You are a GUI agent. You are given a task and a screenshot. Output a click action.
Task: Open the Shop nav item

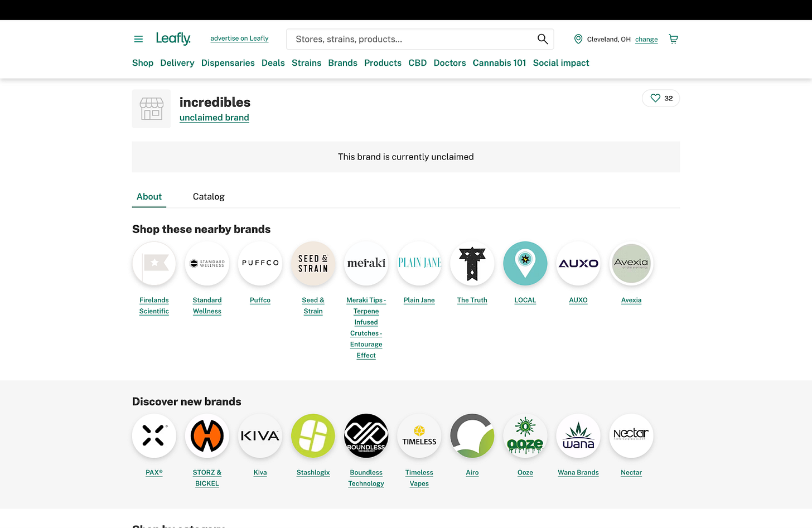143,63
